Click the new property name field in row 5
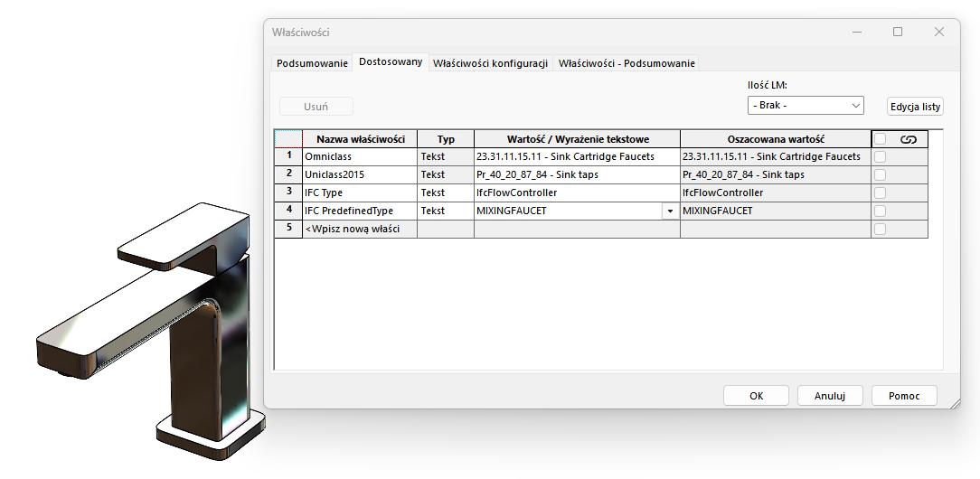The width and height of the screenshot is (980, 479). tap(360, 229)
